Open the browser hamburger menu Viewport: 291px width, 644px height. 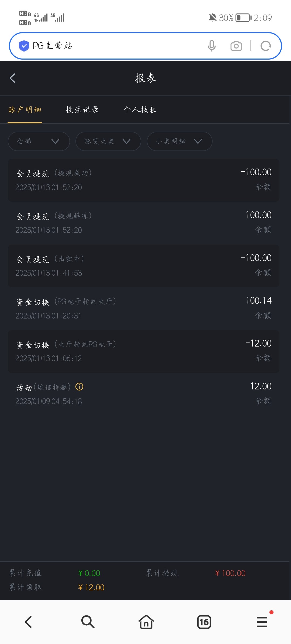tap(262, 622)
